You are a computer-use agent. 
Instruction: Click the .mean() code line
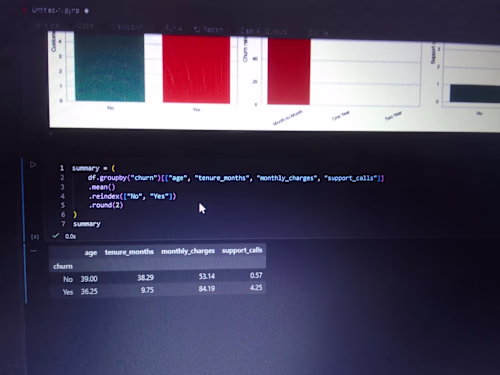click(102, 187)
